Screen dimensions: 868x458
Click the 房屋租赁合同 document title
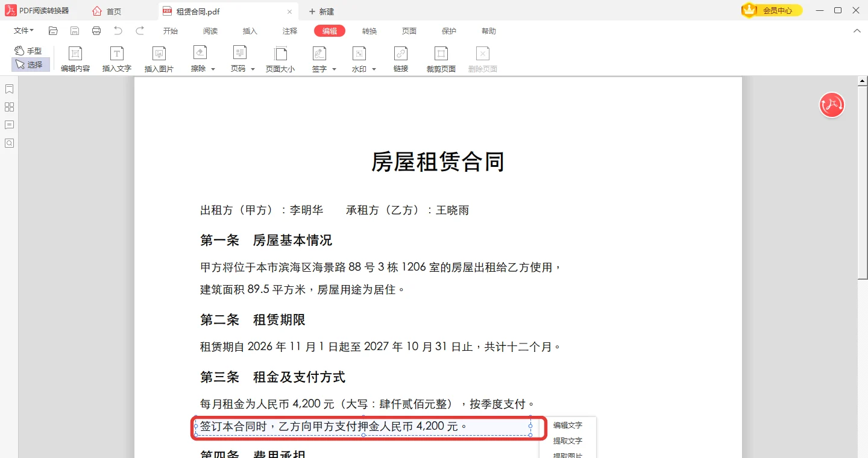438,162
